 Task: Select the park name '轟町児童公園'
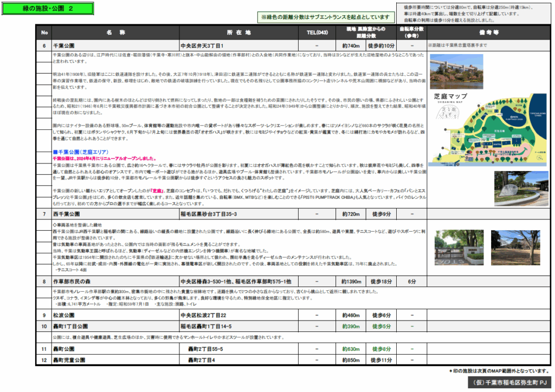point(69,360)
